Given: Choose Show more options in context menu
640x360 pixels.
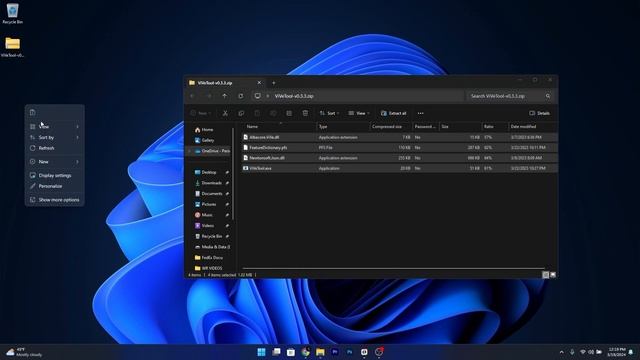Looking at the screenshot, I should pyautogui.click(x=54, y=200).
